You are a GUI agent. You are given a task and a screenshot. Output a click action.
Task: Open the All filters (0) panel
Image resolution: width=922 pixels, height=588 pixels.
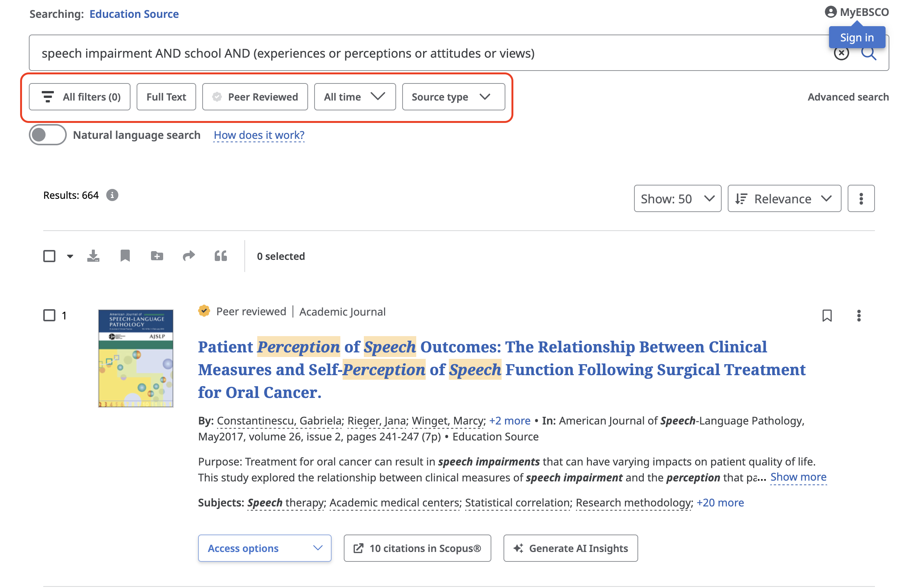click(x=80, y=97)
